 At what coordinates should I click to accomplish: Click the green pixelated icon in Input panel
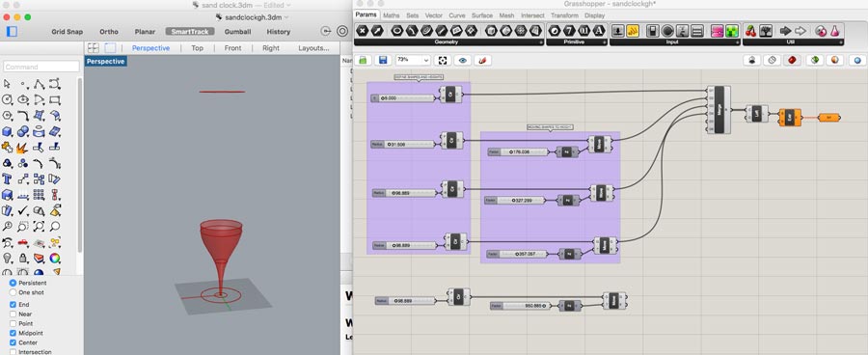coord(732,31)
